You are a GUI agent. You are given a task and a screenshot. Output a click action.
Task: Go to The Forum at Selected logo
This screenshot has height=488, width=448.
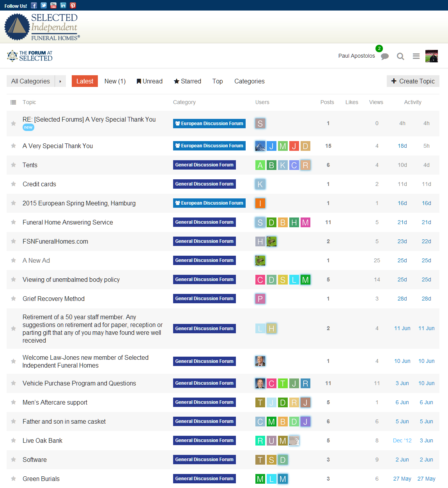(x=30, y=56)
